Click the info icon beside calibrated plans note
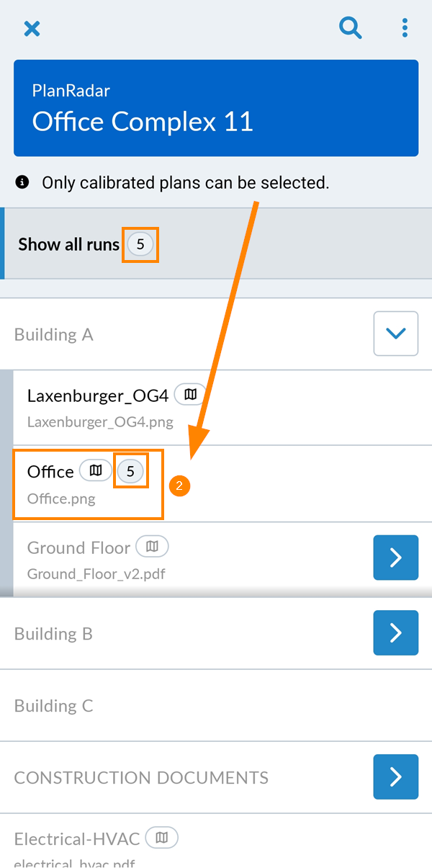This screenshot has width=432, height=868. coord(22,182)
